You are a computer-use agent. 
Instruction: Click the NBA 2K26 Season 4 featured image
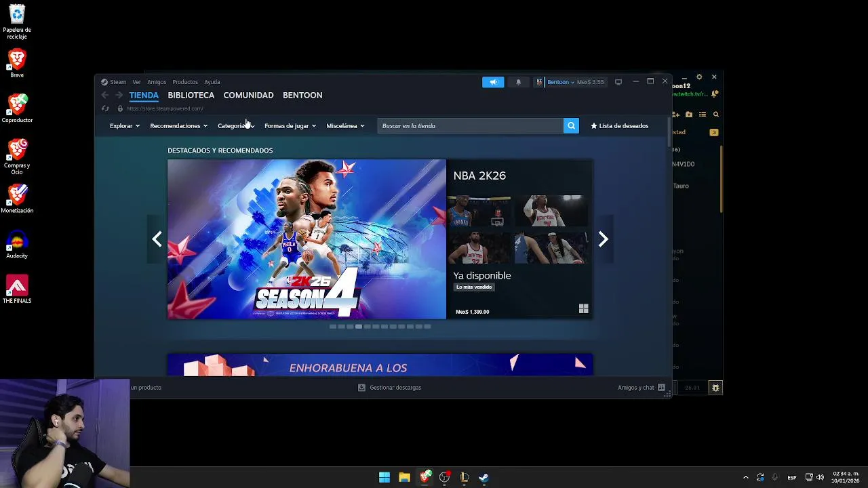point(307,239)
